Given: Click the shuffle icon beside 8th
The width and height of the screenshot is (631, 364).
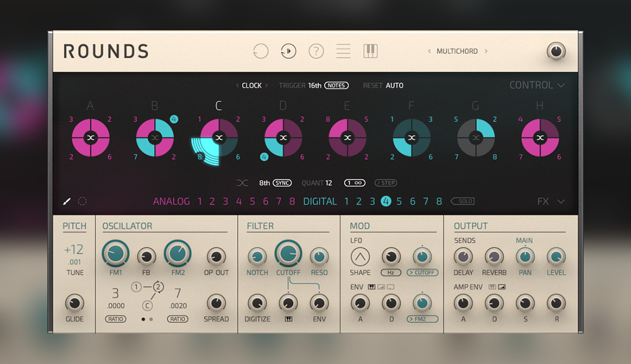Looking at the screenshot, I should [x=242, y=183].
